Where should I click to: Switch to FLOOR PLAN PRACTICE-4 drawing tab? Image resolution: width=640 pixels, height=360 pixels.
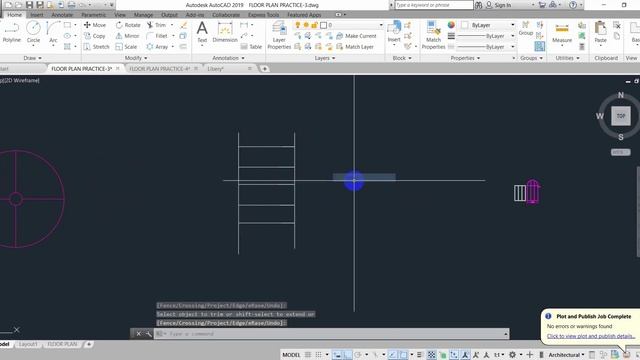pyautogui.click(x=160, y=69)
